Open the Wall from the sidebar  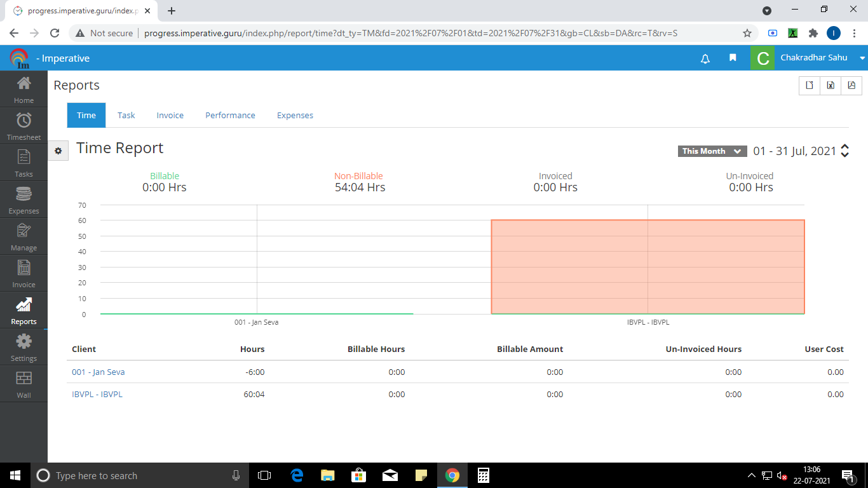coord(24,384)
